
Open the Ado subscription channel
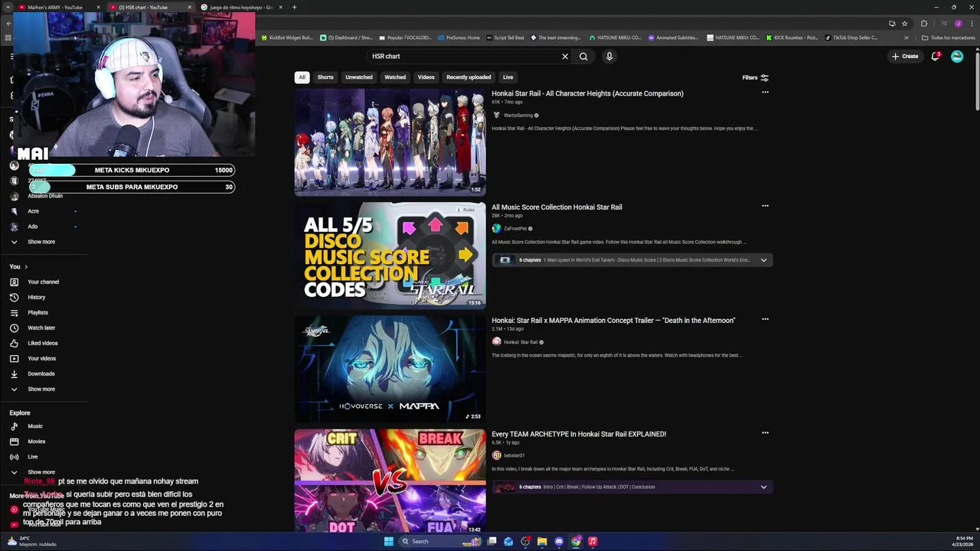33,227
